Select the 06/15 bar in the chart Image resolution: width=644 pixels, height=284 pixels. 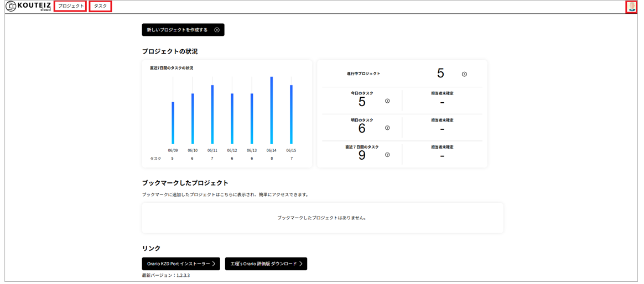coord(291,114)
